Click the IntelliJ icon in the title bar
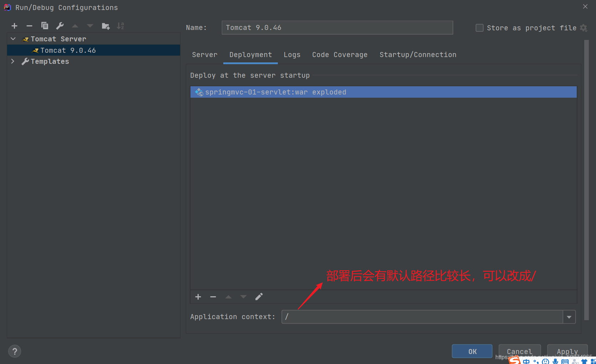This screenshot has width=596, height=364. click(x=7, y=7)
